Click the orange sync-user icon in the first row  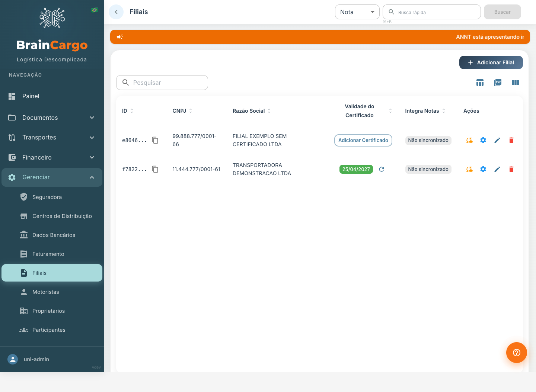click(469, 140)
